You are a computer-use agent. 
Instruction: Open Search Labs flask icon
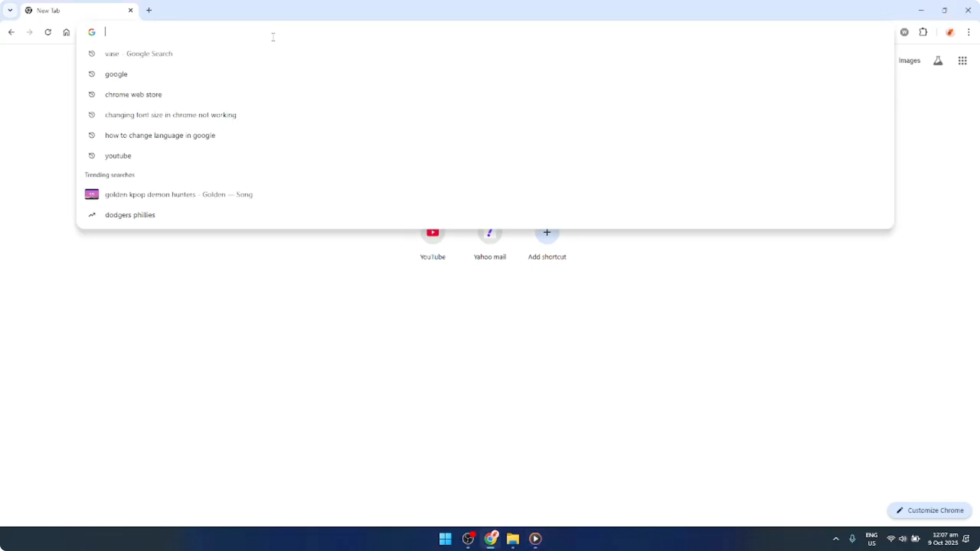tap(938, 60)
